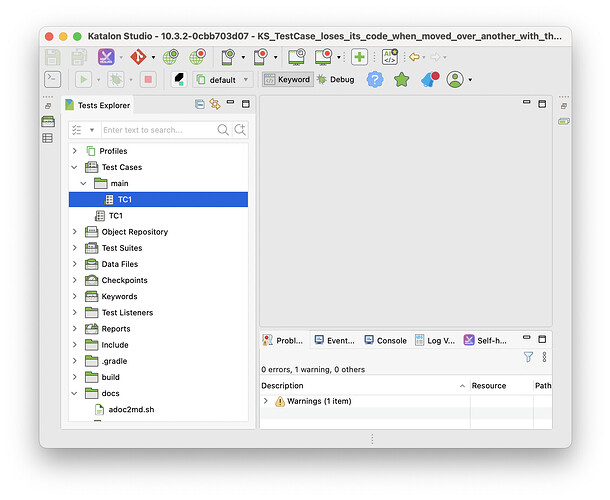Sort by the Description column header

pyautogui.click(x=364, y=386)
